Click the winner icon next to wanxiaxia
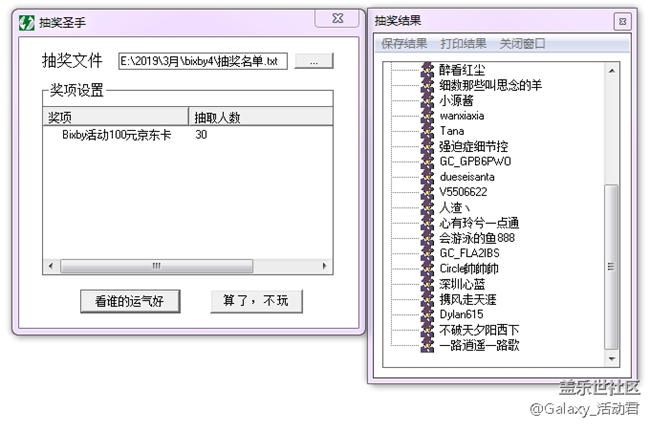Image resolution: width=650 pixels, height=432 pixels. click(x=428, y=116)
